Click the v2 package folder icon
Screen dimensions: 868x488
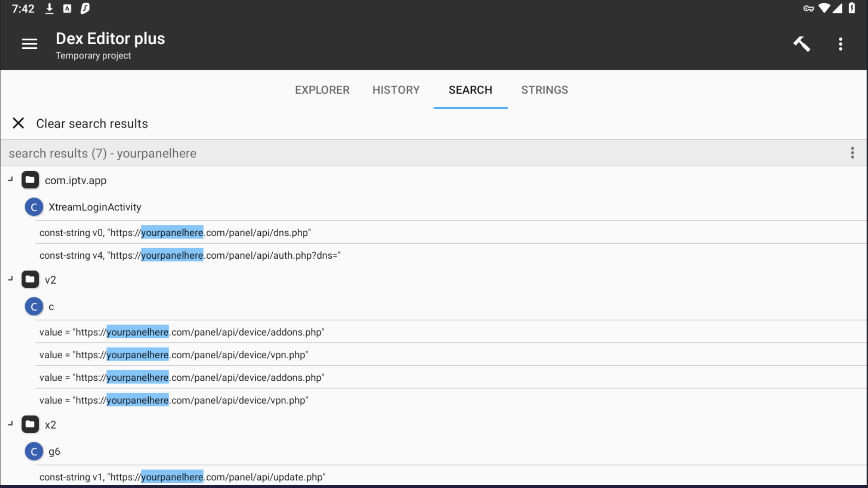point(30,279)
